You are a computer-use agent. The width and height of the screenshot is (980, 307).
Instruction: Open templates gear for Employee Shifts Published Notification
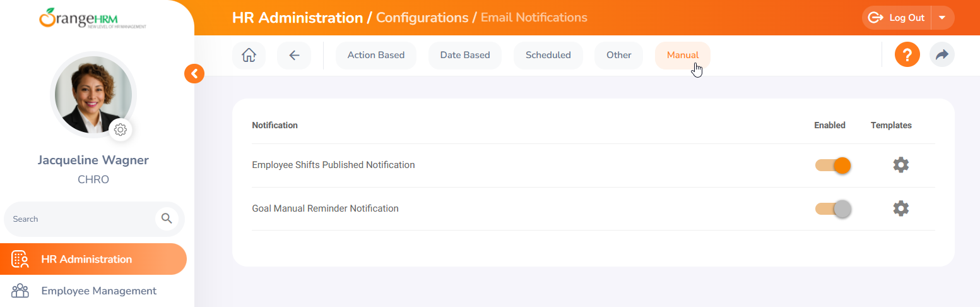click(x=900, y=165)
